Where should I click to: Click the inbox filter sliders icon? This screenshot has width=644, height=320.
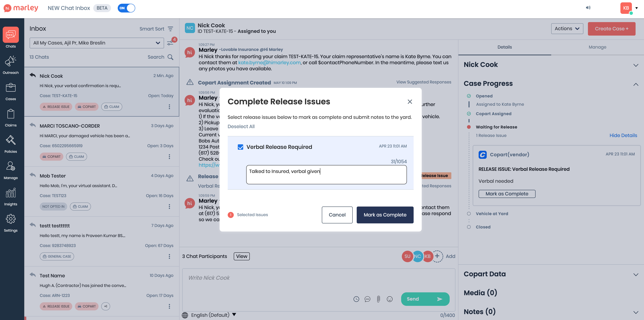click(x=170, y=43)
